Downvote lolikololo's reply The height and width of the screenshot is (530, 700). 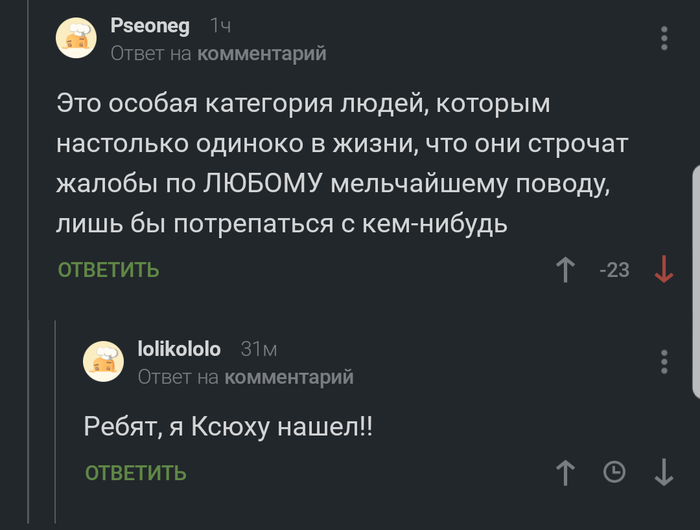click(664, 472)
